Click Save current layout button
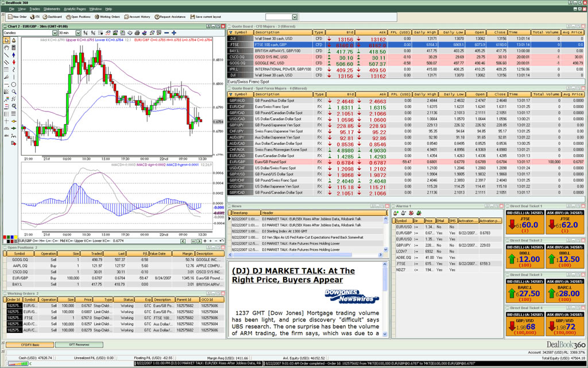The height and width of the screenshot is (368, 588). click(x=206, y=17)
